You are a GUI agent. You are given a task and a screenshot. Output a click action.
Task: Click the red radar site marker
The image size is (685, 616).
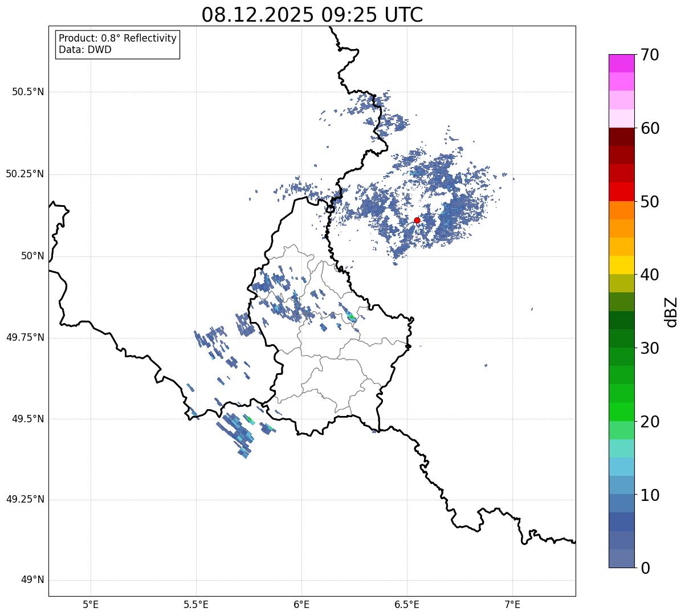(x=417, y=220)
